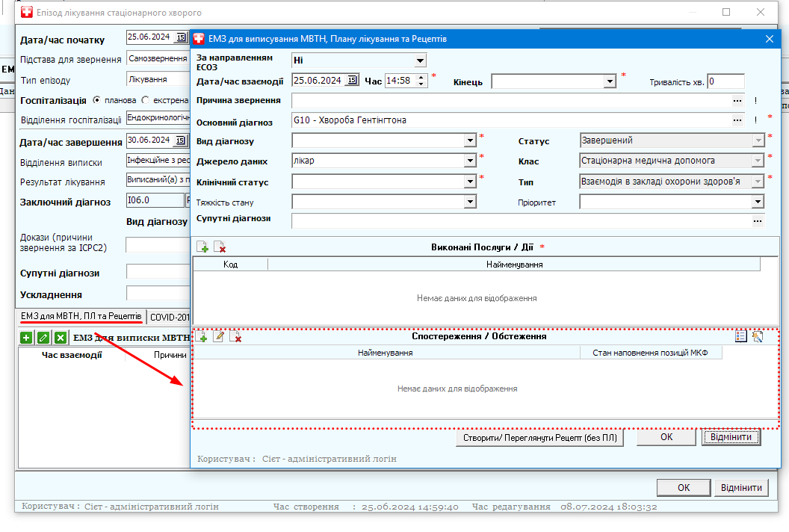The image size is (789, 532).
Task: Click green delete X button for ЕМЗ list
Action: click(x=61, y=338)
